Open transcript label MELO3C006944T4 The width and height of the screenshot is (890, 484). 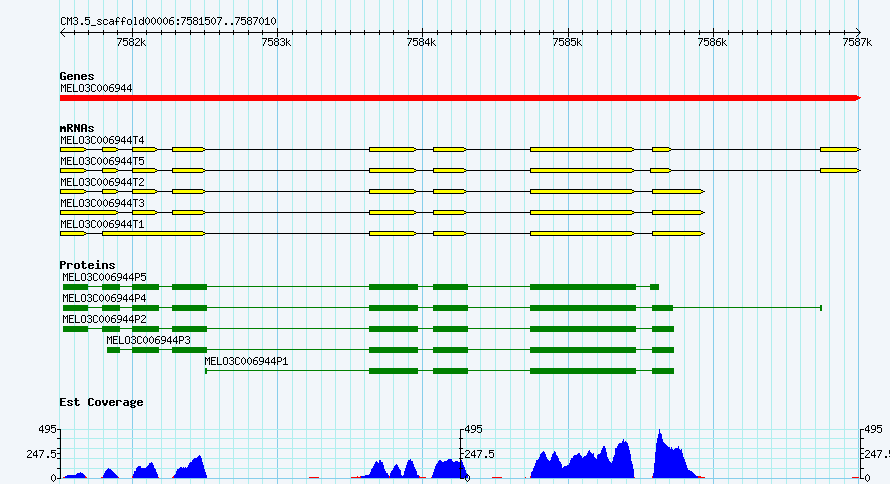102,140
